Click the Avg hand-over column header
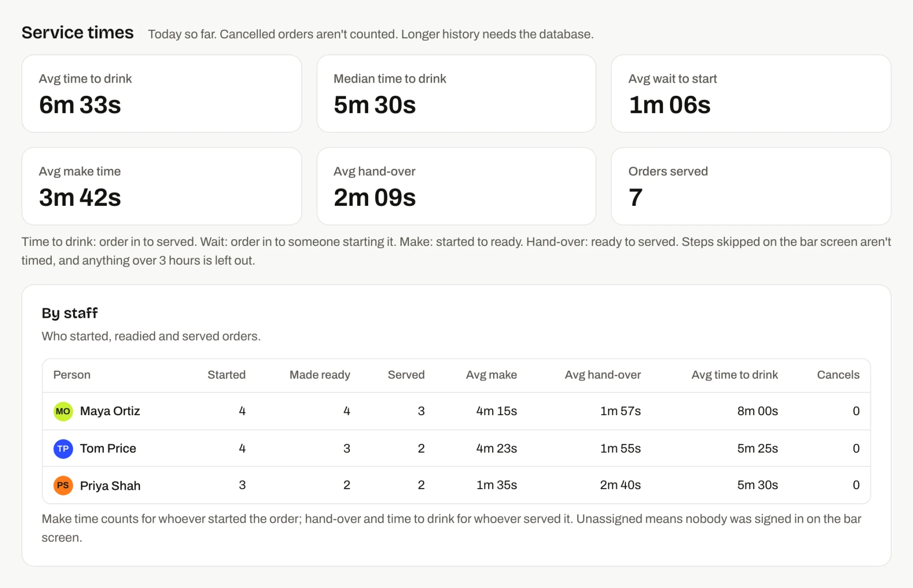 click(x=603, y=375)
